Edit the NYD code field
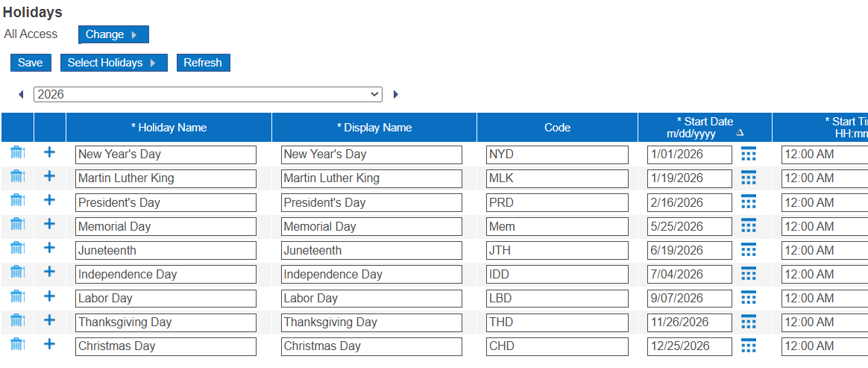The image size is (868, 368). coord(558,155)
